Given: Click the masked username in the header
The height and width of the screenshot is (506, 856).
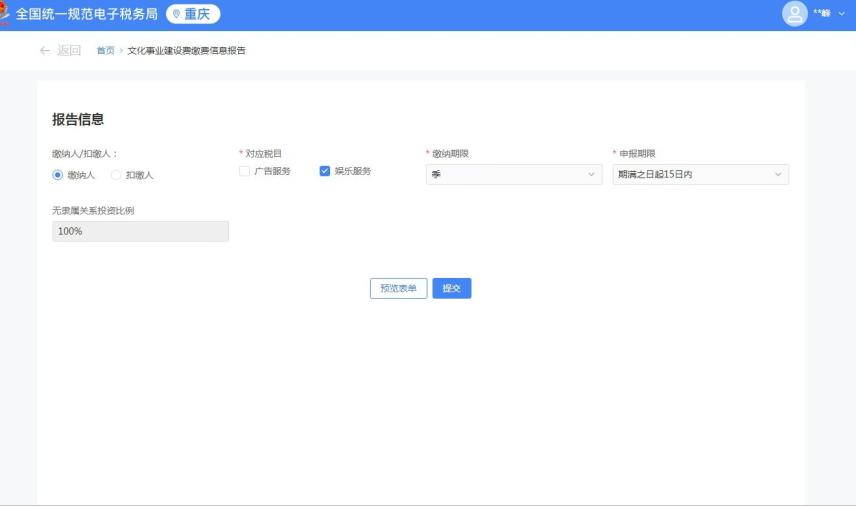Looking at the screenshot, I should point(821,14).
